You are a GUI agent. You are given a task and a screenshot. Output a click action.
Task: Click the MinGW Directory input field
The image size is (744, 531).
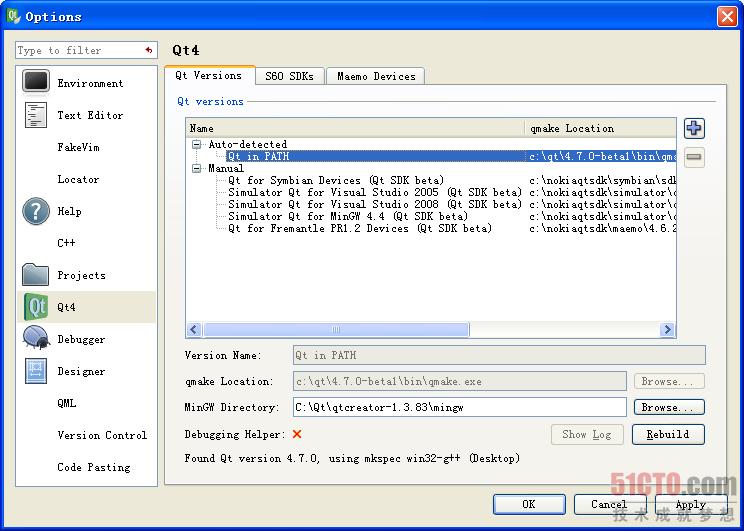click(460, 407)
